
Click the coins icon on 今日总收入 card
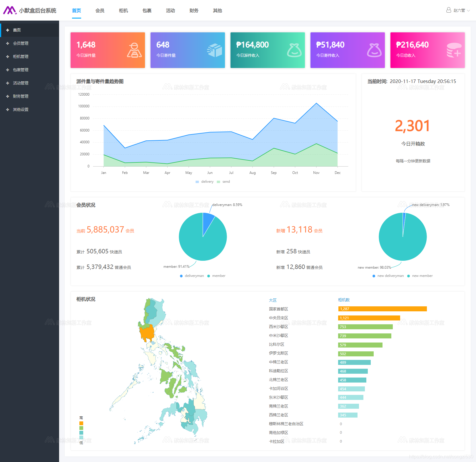coord(454,50)
